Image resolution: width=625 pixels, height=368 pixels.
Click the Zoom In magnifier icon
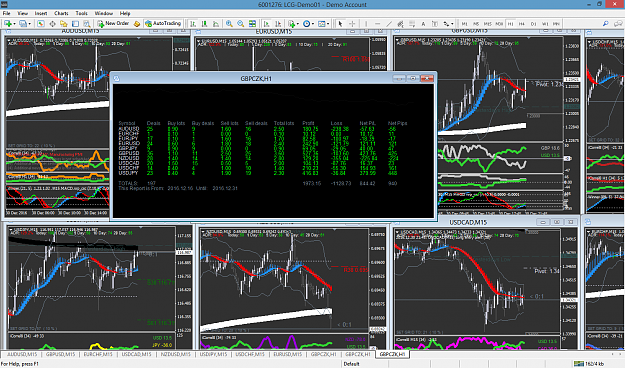[229, 24]
